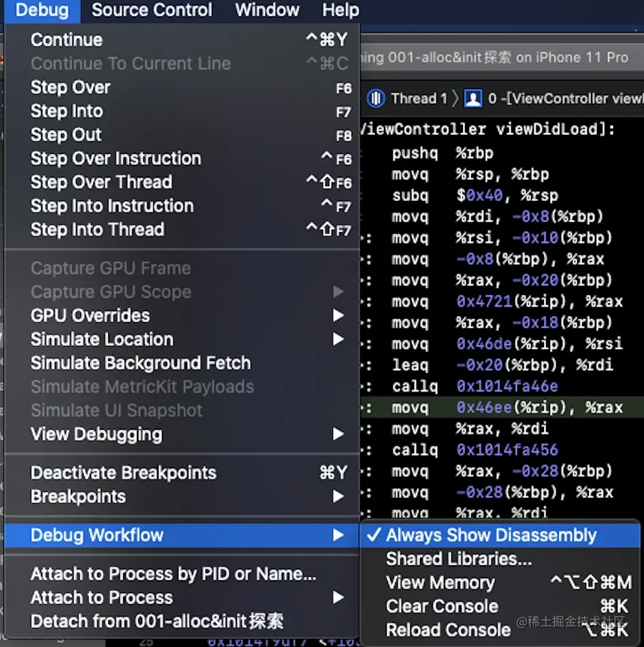Choose Continue in the Debug menu

pos(67,40)
